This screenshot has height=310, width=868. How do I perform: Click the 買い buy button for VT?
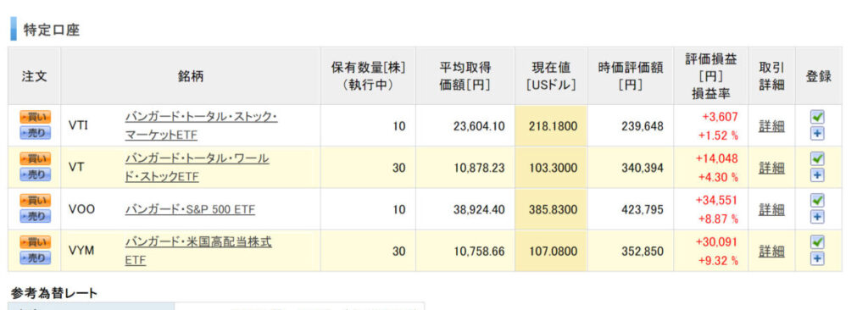pyautogui.click(x=35, y=159)
